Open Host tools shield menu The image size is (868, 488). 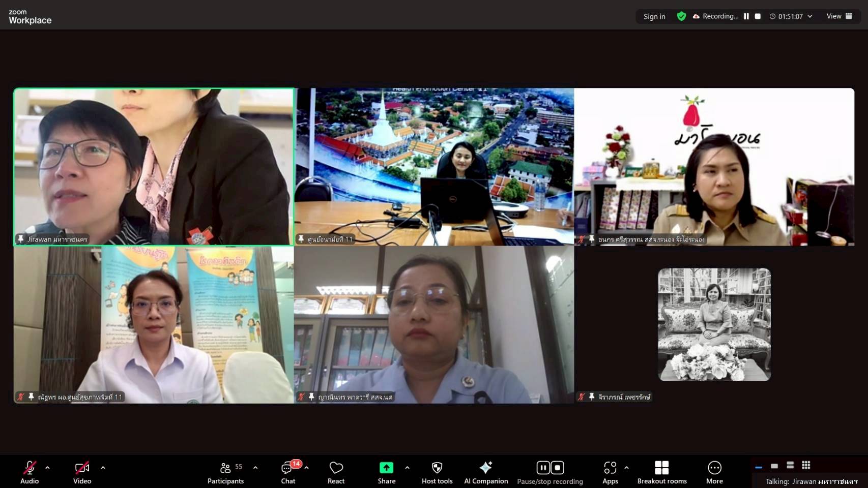tap(437, 472)
